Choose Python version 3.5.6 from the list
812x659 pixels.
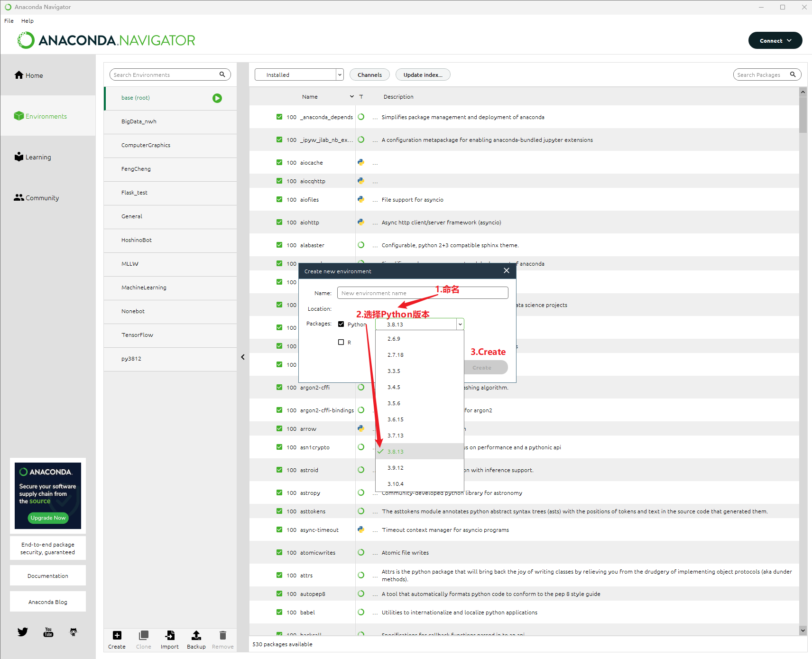(x=420, y=403)
